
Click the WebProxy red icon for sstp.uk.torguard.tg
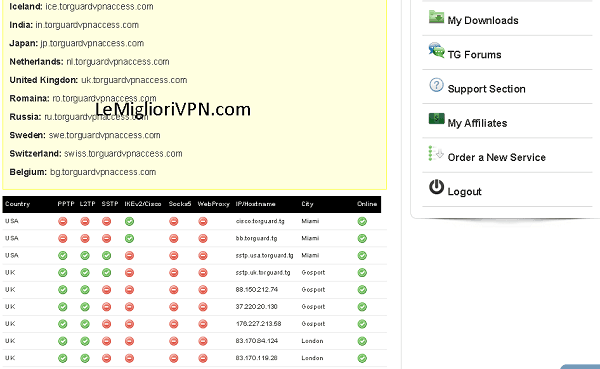point(203,273)
